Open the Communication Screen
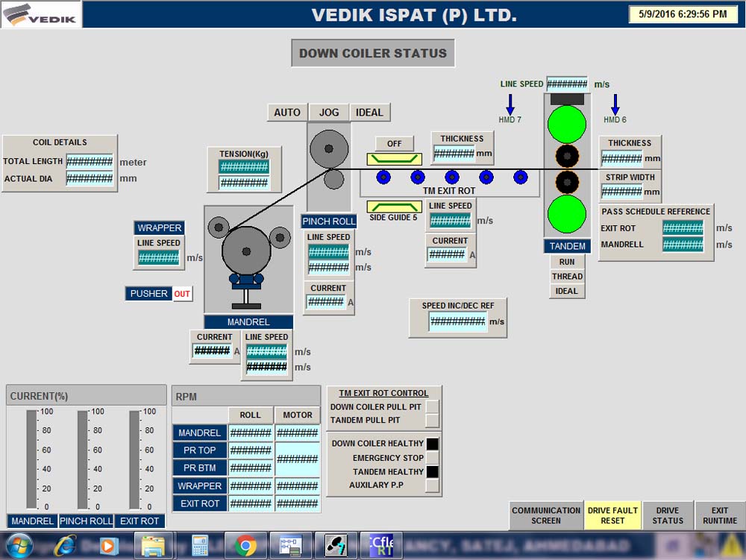746x560 pixels. (546, 516)
